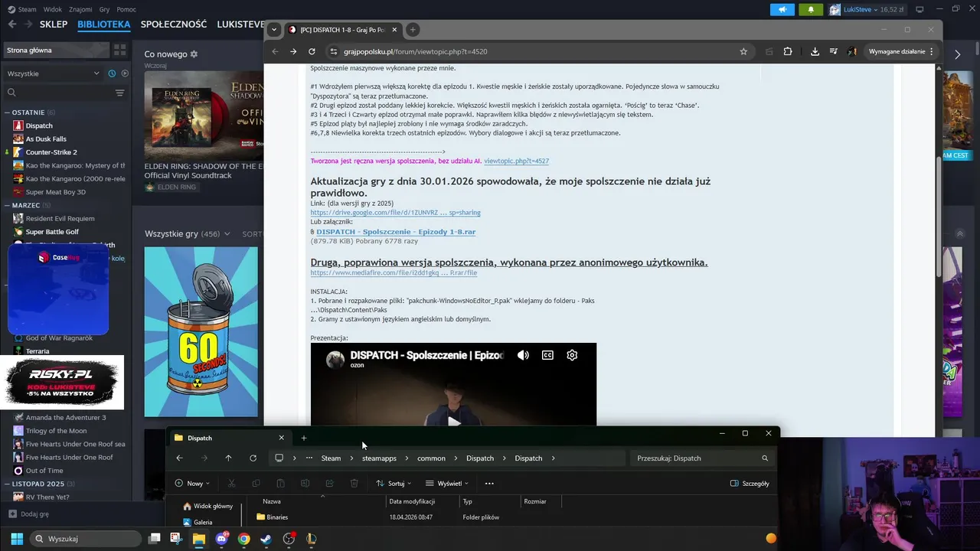Open Chrome tab search dropdown
Screen dimensions: 980x551
274,30
